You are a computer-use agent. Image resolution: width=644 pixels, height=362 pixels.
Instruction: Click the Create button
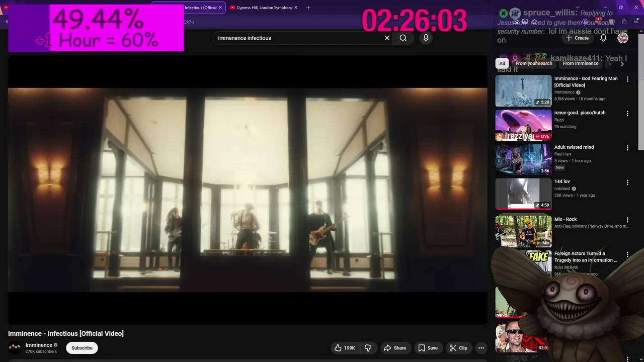[577, 38]
